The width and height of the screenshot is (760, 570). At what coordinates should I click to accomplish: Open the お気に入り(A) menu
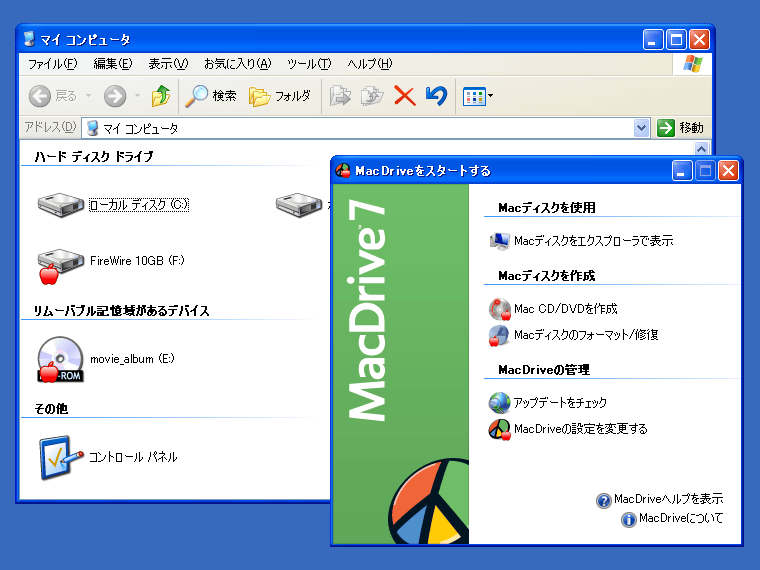[x=238, y=64]
